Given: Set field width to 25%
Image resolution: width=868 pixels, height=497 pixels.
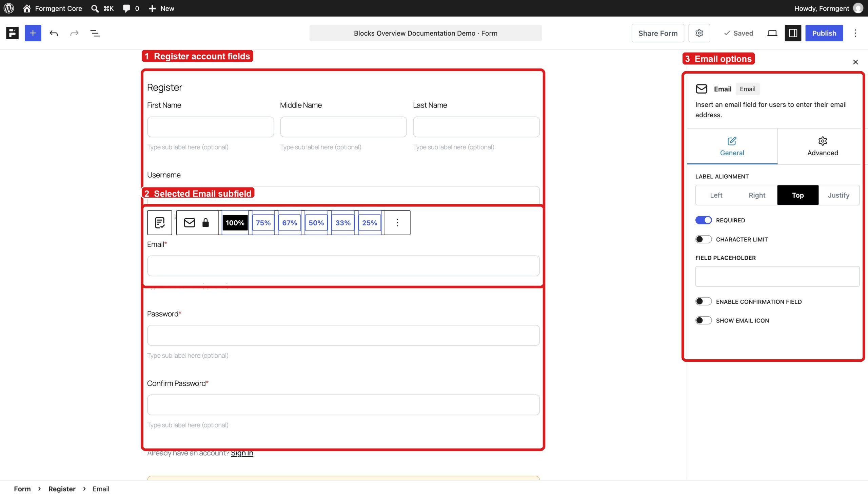Looking at the screenshot, I should click(369, 222).
